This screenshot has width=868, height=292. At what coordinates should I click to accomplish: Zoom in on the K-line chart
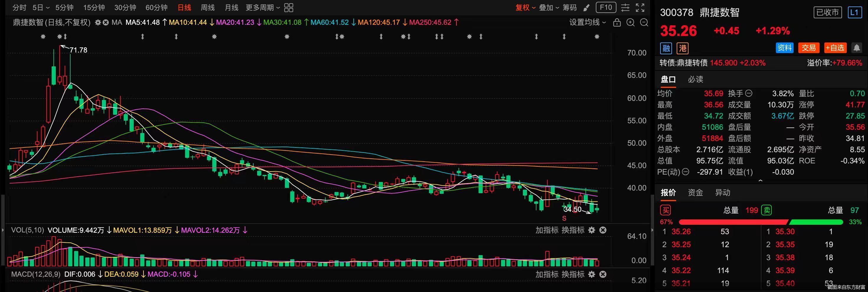point(630,23)
